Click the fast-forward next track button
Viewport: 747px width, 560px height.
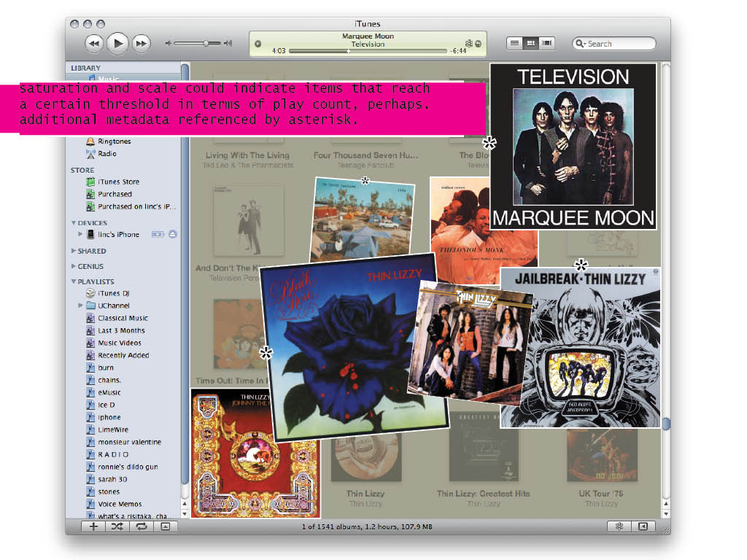point(141,43)
